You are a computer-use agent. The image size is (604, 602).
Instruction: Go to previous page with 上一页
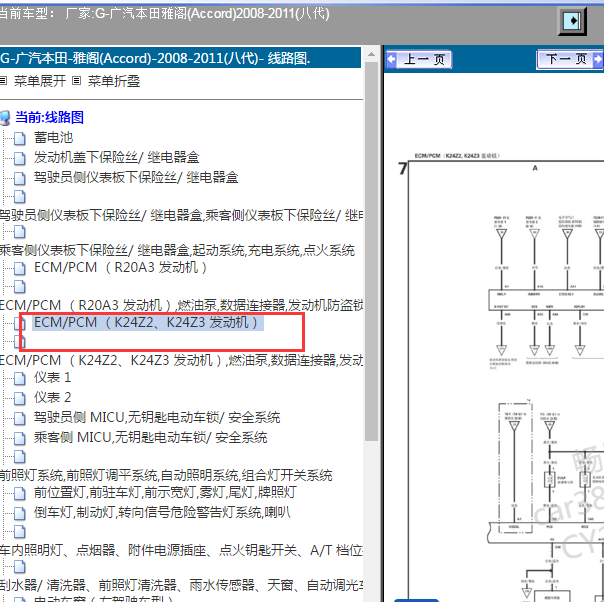[x=419, y=60]
